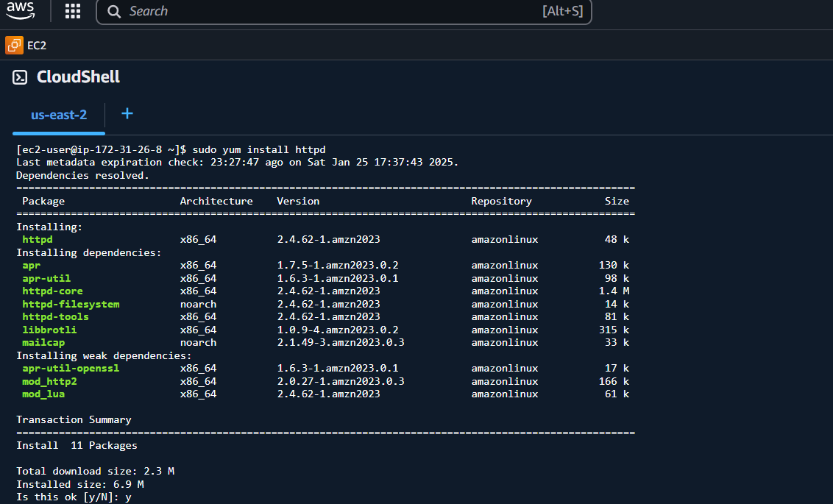The height and width of the screenshot is (504, 833).
Task: Click the Installing weak dependencies label
Action: (x=104, y=356)
